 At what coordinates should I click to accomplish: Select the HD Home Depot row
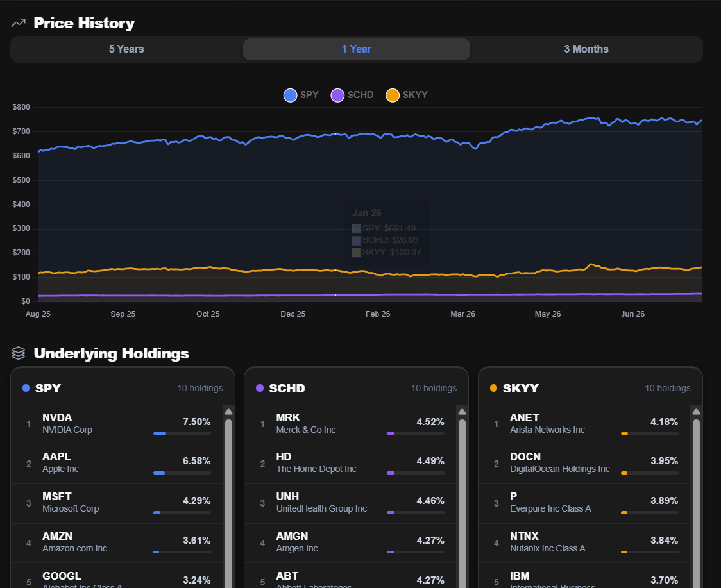[x=350, y=464]
